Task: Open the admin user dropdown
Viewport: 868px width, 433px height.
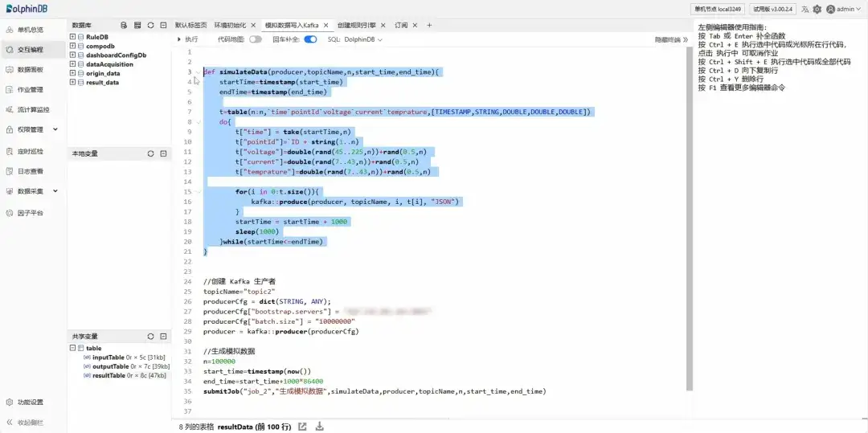Action: (x=844, y=9)
